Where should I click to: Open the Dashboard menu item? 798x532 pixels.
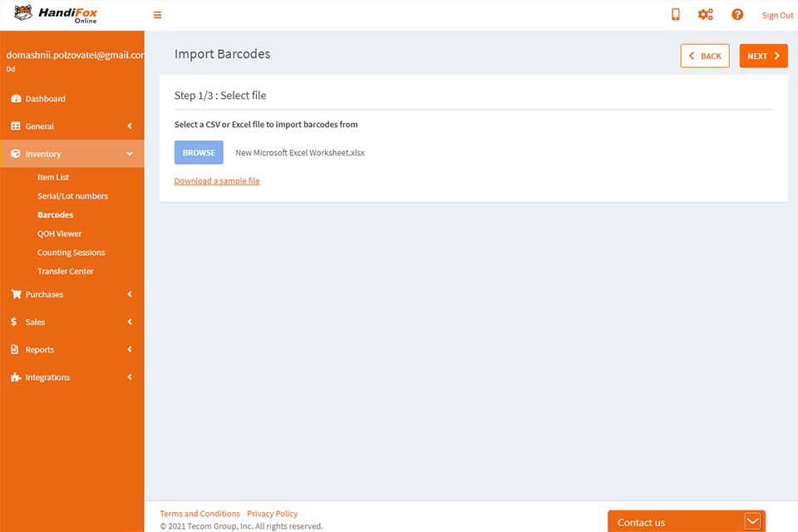[x=71, y=98]
